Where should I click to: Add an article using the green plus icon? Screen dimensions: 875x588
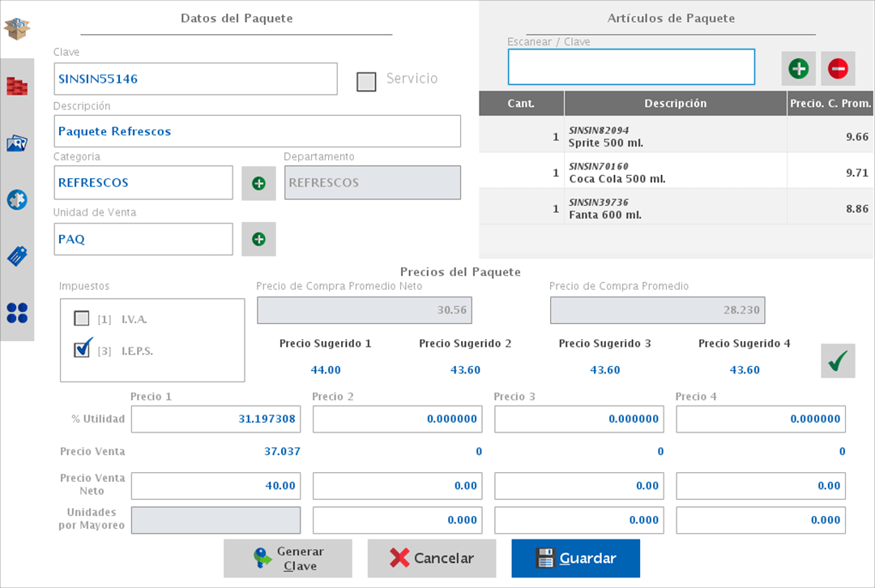pos(799,68)
